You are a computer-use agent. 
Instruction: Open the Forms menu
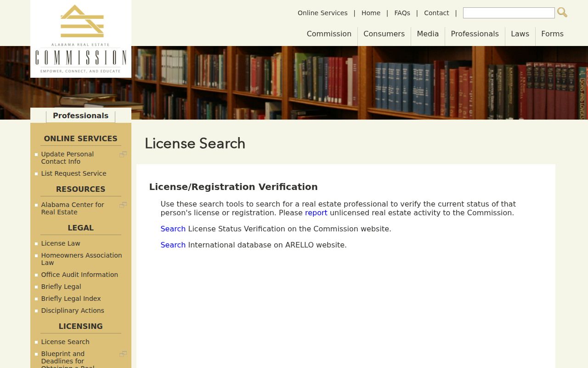(552, 34)
